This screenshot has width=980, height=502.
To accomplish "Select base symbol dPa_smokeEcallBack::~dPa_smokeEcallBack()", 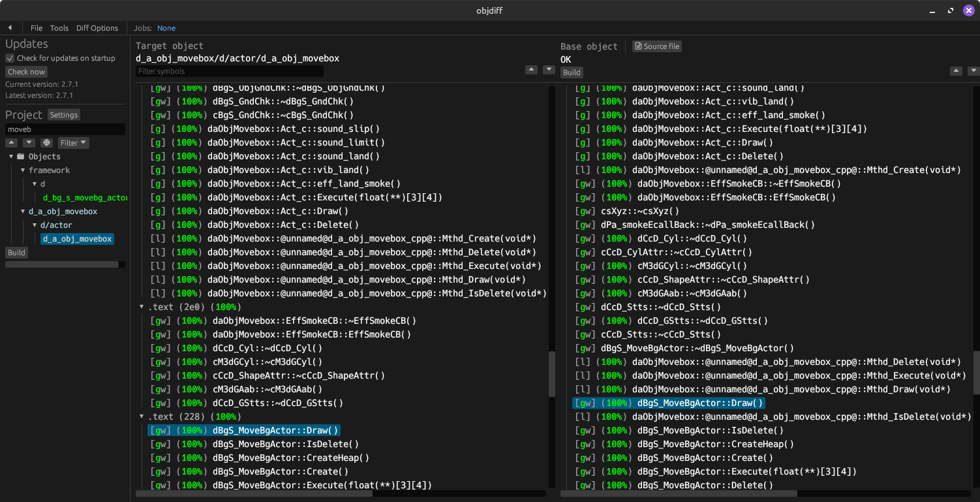I will pyautogui.click(x=695, y=225).
